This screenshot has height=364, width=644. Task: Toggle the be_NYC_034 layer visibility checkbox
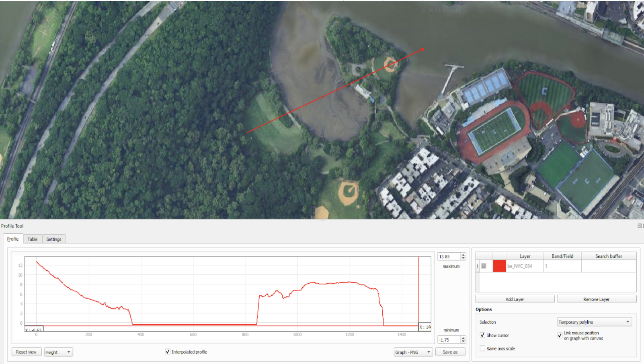point(484,266)
